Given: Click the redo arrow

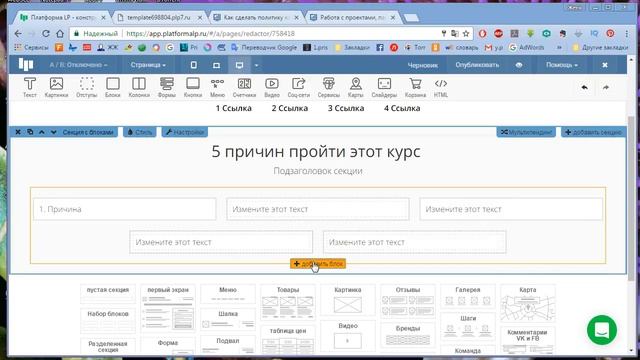Looking at the screenshot, I should (606, 87).
